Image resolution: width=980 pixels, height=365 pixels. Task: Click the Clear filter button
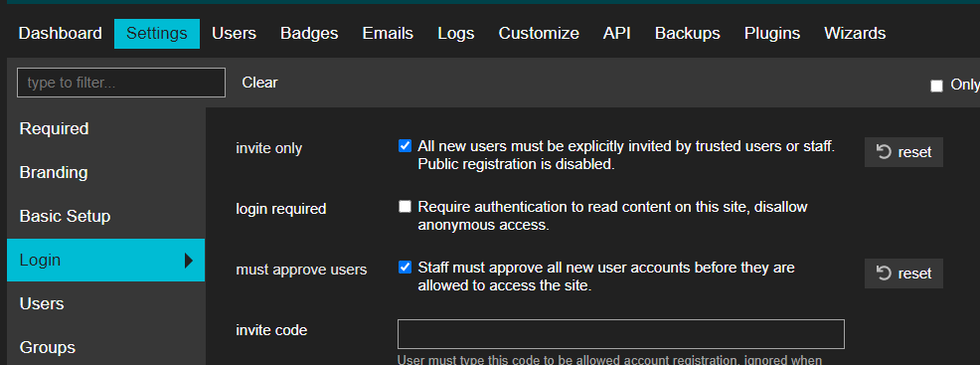tap(260, 83)
